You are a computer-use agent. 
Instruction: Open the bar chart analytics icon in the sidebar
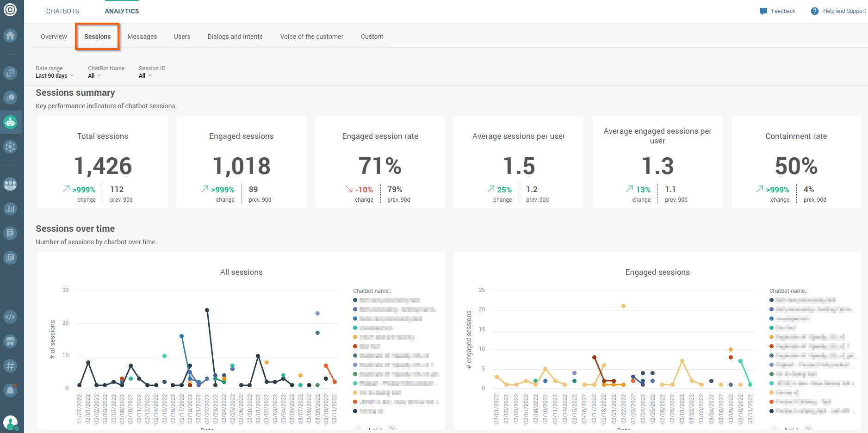(x=10, y=209)
